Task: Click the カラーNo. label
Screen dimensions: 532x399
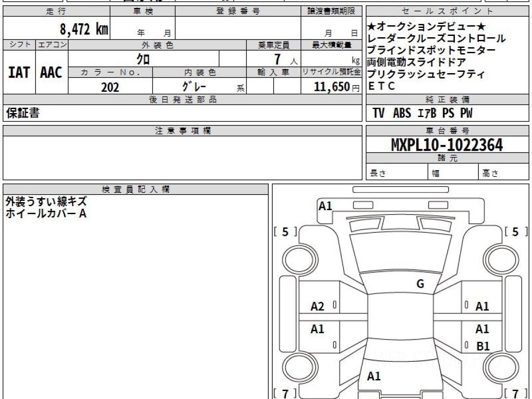Action: (110, 72)
